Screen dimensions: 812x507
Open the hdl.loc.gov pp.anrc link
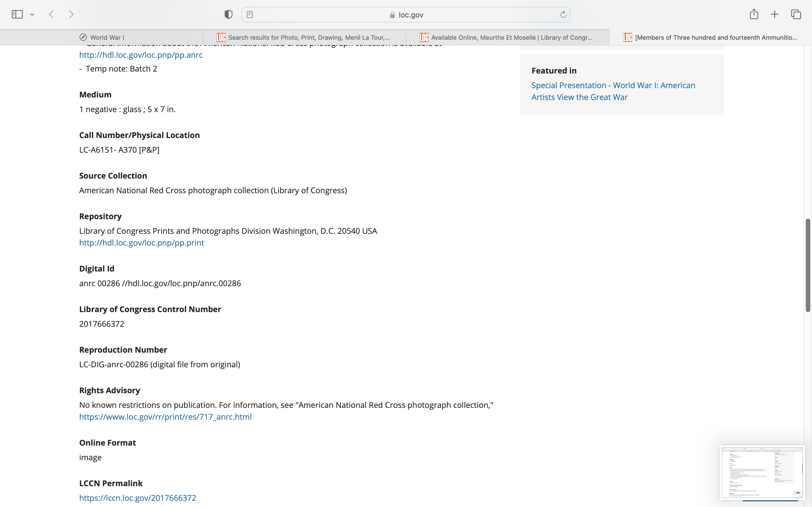[x=141, y=55]
